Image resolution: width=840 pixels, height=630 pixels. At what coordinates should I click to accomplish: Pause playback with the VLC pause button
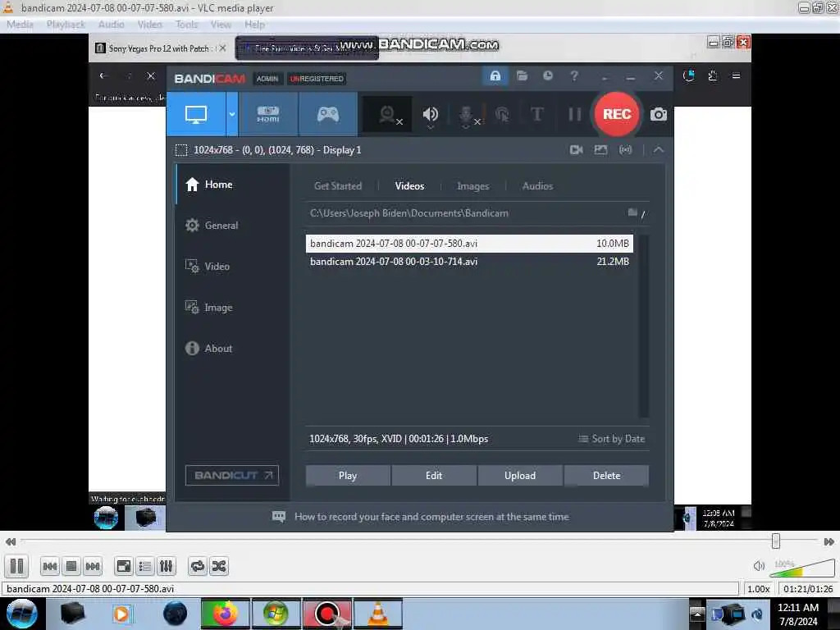(16, 566)
